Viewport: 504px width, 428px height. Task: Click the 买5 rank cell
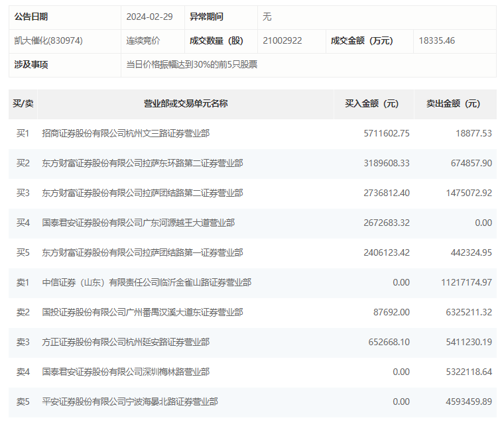click(23, 252)
